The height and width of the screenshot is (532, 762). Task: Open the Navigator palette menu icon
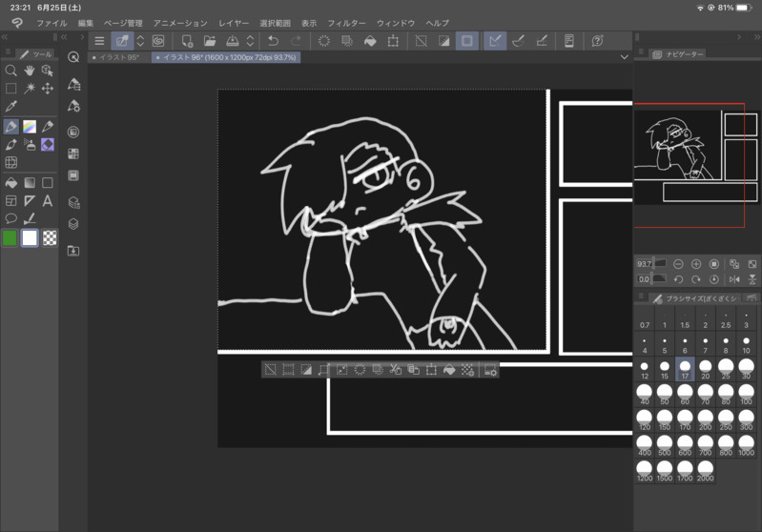641,51
